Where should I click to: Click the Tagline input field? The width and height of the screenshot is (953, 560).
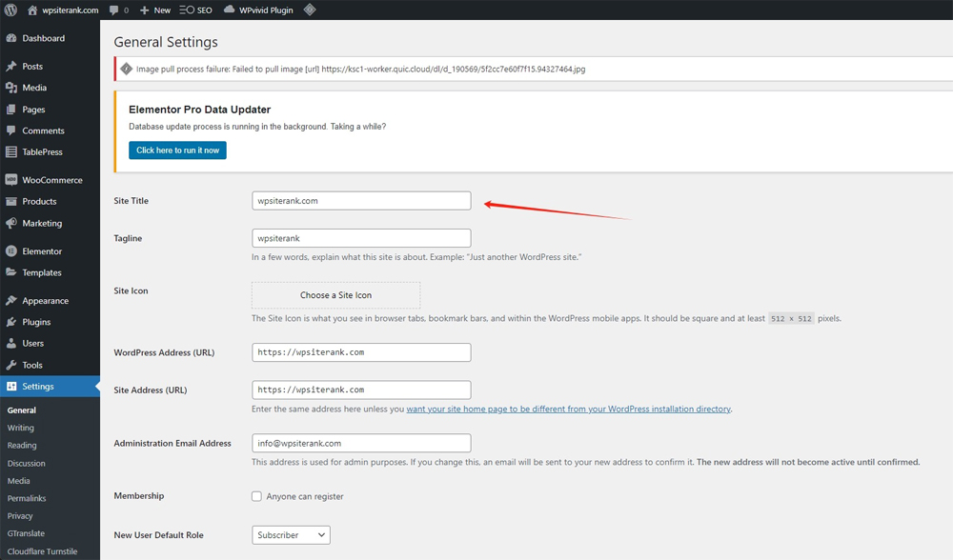pos(361,238)
